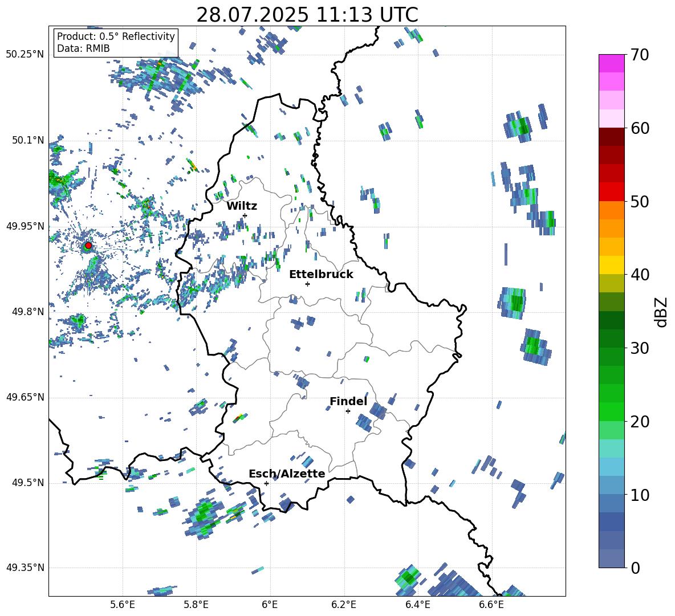Click the 50.1°N latitude label

pos(27,140)
